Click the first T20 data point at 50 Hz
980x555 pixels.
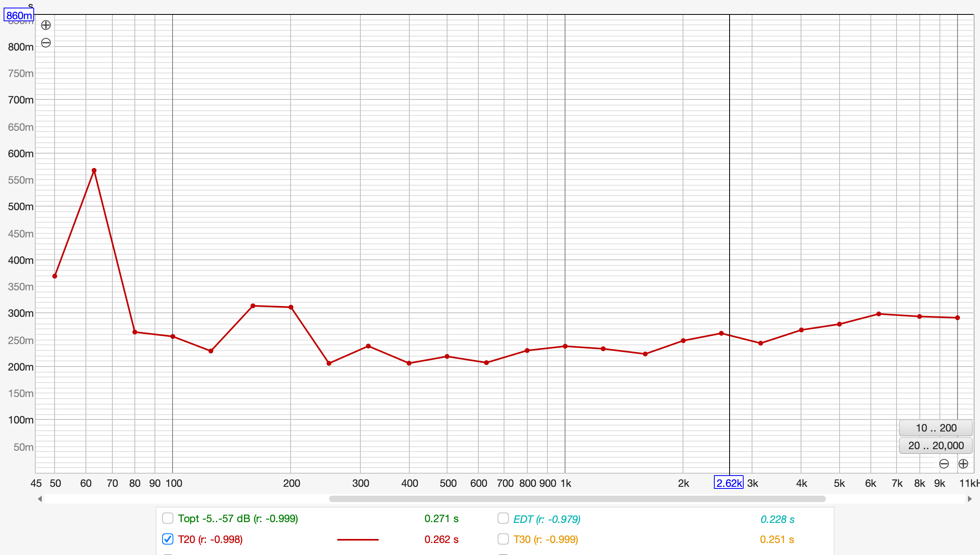tap(55, 276)
